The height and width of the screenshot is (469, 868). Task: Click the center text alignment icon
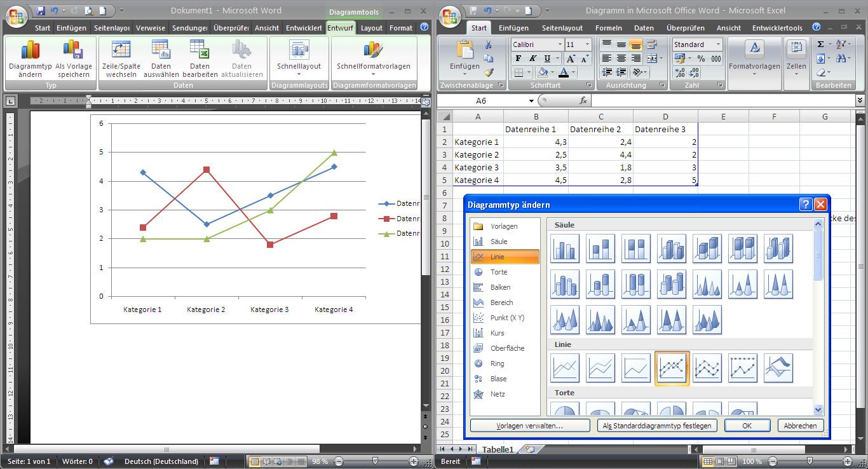621,58
